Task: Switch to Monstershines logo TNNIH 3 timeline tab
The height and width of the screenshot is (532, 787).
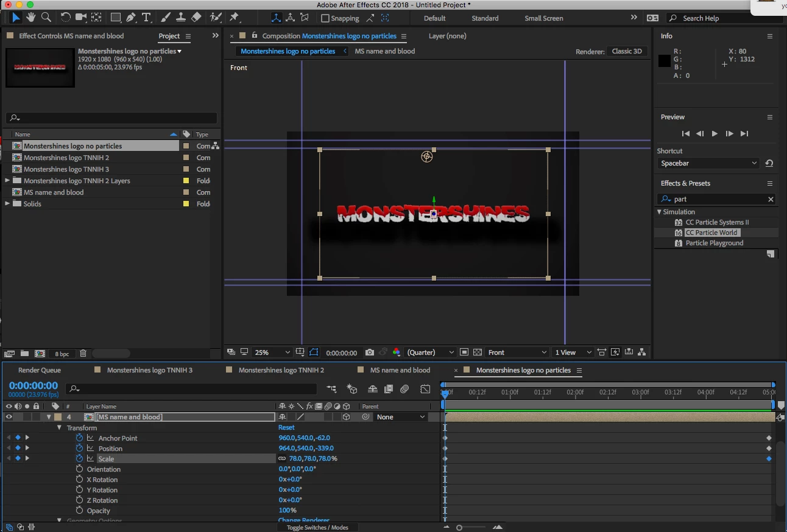Action: [149, 370]
